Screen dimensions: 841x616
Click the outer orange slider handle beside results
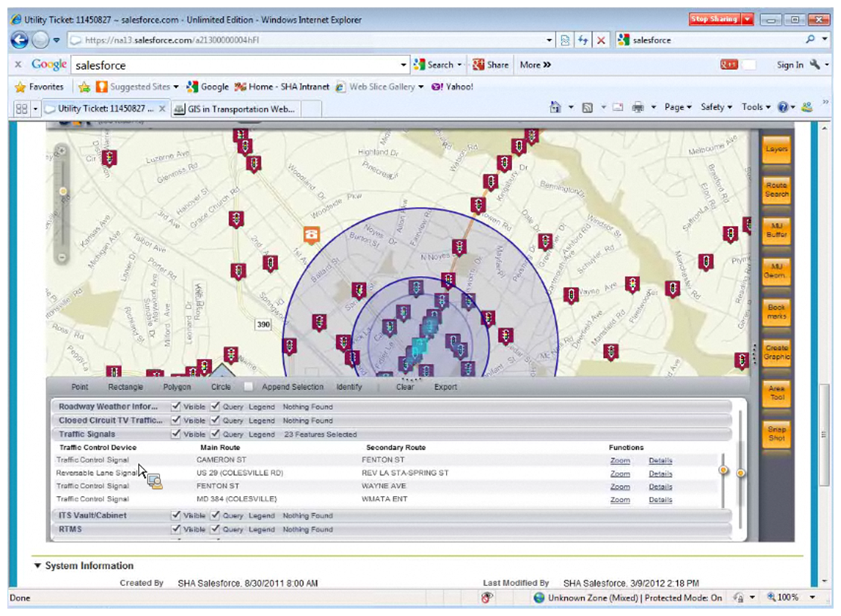point(740,474)
